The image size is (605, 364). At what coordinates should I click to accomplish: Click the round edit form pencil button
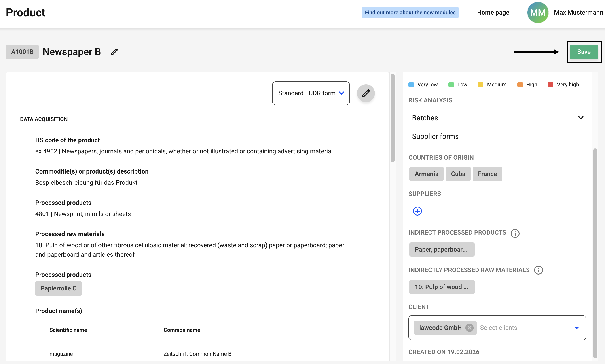click(366, 93)
